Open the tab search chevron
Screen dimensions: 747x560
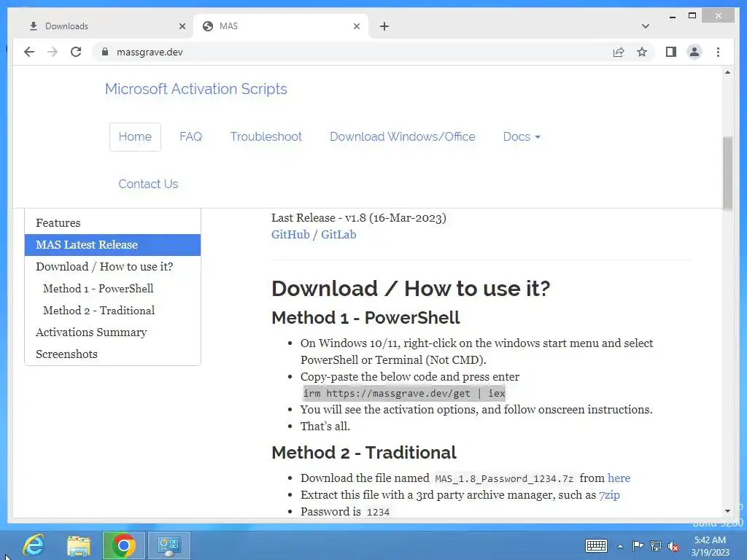(x=646, y=26)
